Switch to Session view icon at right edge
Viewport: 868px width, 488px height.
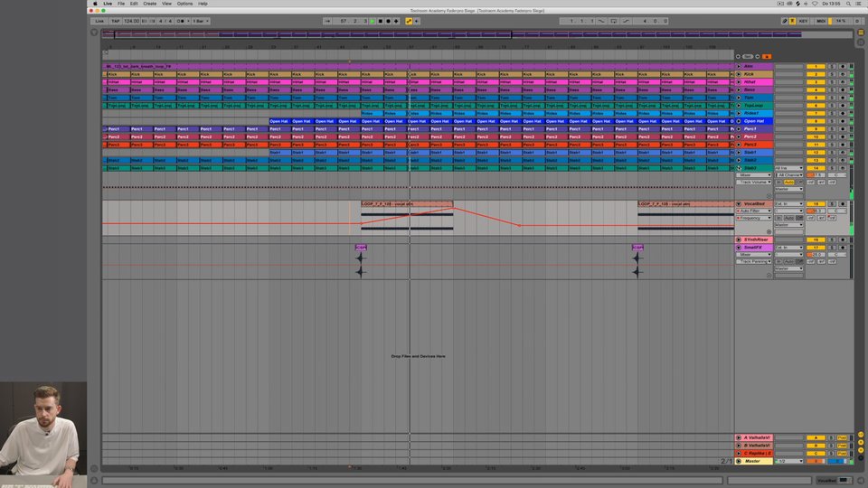click(861, 42)
